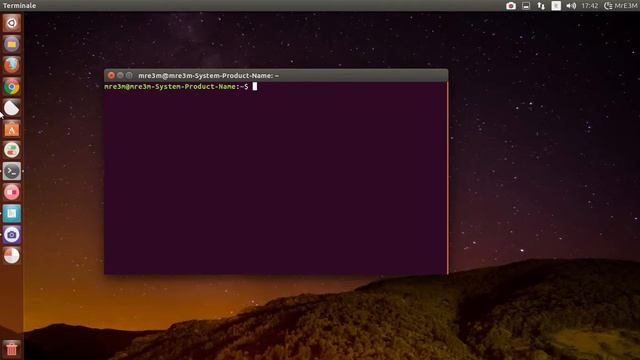This screenshot has height=360, width=640.
Task: Click the terminal cursor block
Action: click(x=255, y=87)
